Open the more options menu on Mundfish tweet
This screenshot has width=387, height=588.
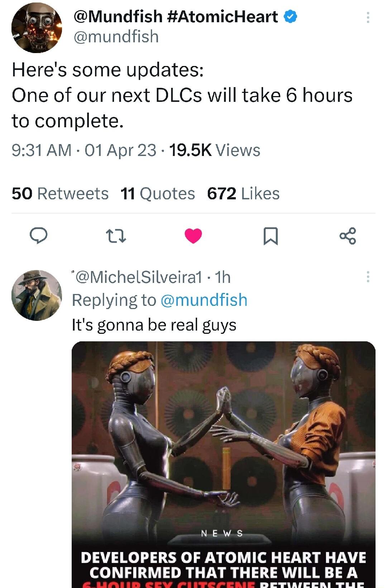pyautogui.click(x=367, y=17)
